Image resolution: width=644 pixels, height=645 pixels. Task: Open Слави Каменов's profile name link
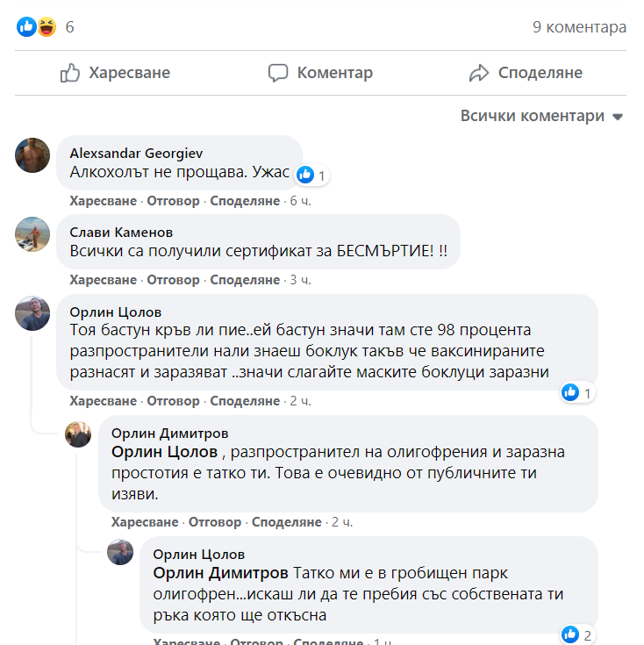tap(121, 233)
